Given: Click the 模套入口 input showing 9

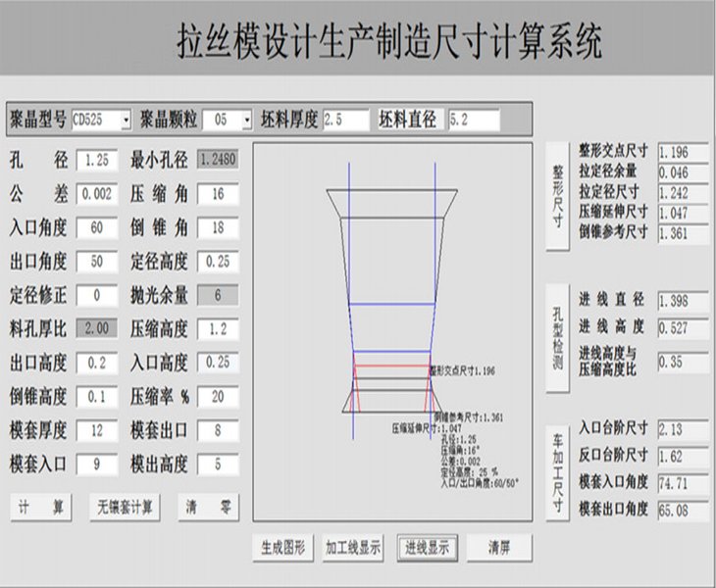Looking at the screenshot, I should pyautogui.click(x=97, y=465).
